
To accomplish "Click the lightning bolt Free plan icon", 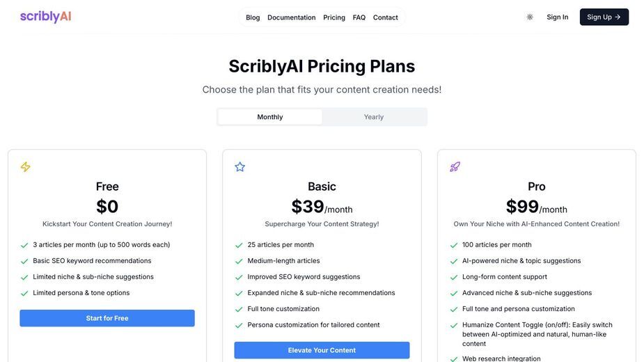I will [x=26, y=167].
